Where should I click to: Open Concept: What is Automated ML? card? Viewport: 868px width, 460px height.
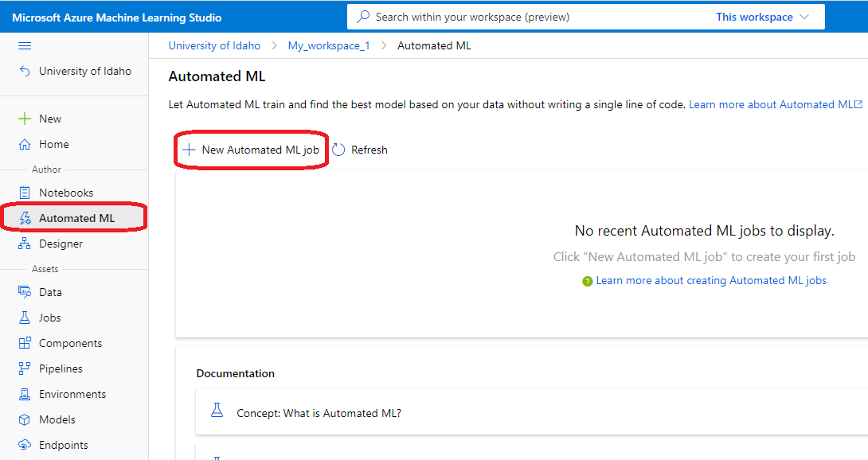531,411
